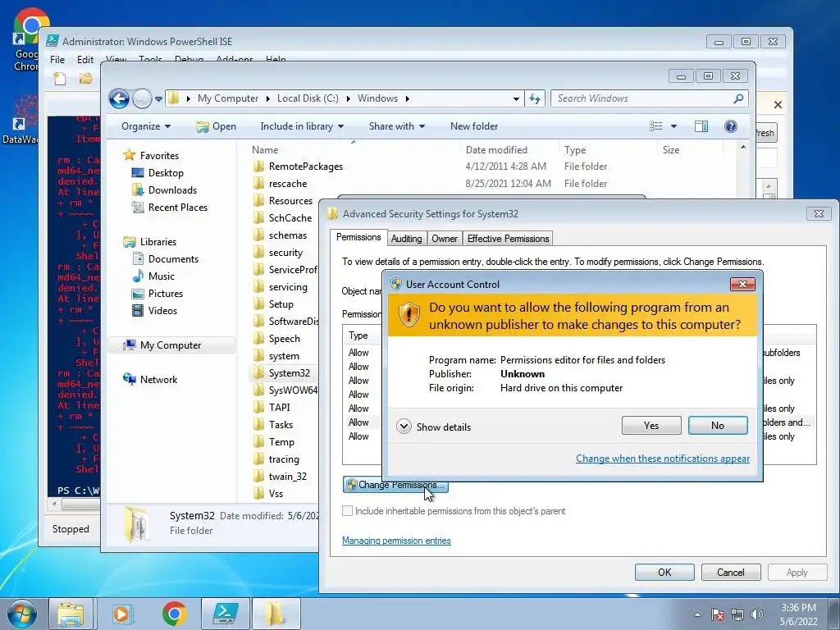Viewport: 840px width, 630px height.
Task: Select the Permissions tab
Action: tap(358, 237)
